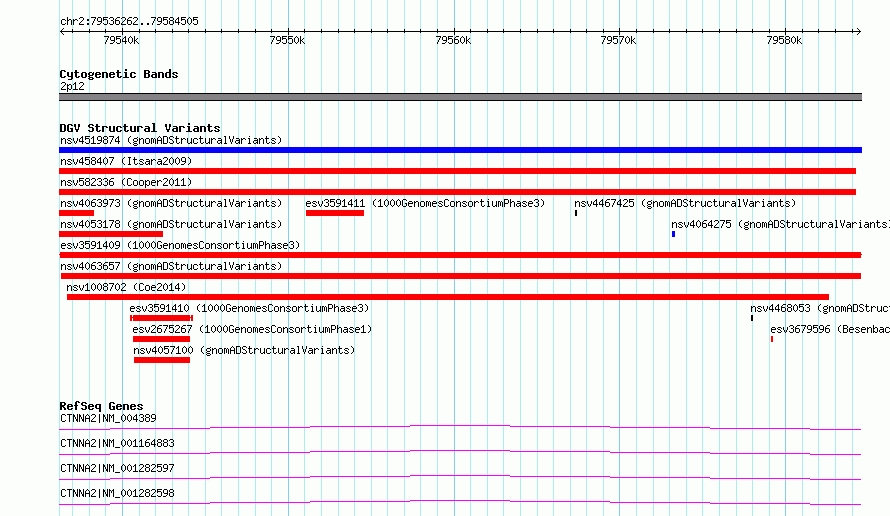Click the chr2:79536262..79584505 coordinates label
This screenshot has height=516, width=890.
(x=129, y=21)
